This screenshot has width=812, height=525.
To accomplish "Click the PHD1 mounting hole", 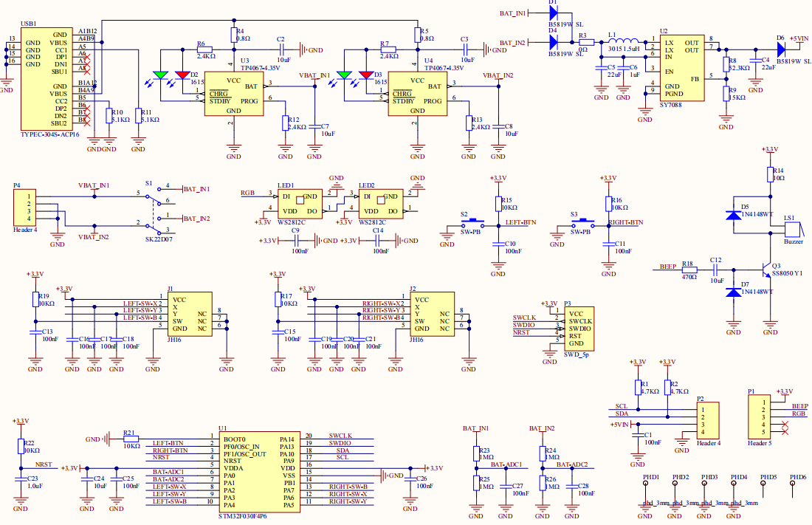I will pyautogui.click(x=645, y=483).
